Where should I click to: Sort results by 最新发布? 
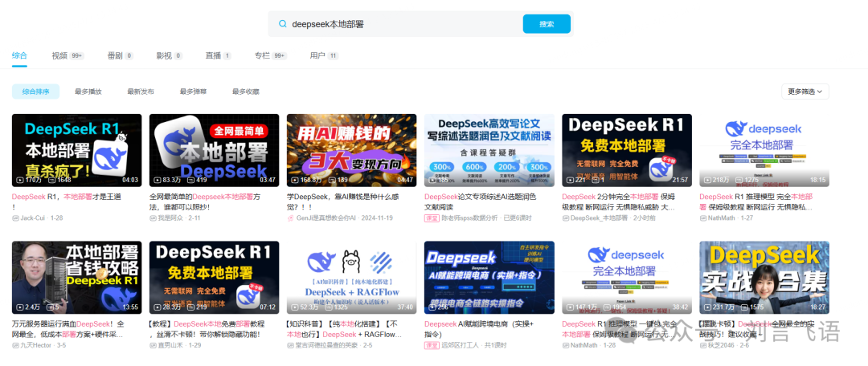(x=141, y=91)
